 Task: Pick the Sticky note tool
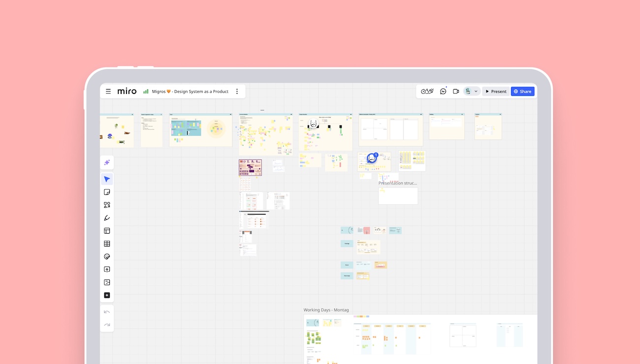click(107, 192)
